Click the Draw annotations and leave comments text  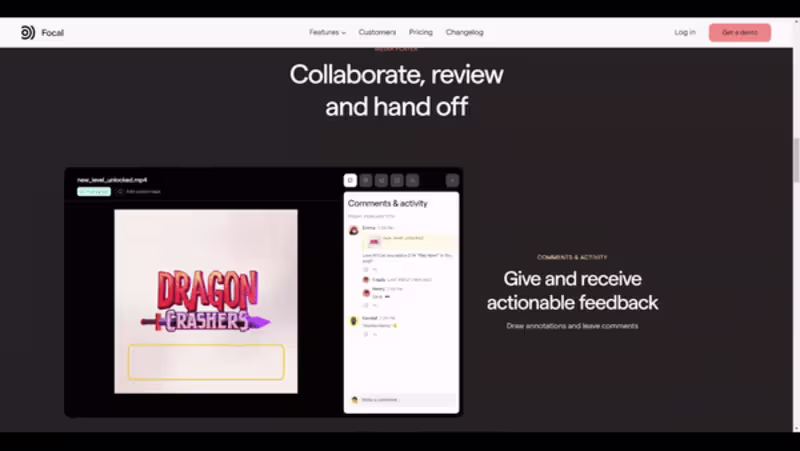[572, 325]
